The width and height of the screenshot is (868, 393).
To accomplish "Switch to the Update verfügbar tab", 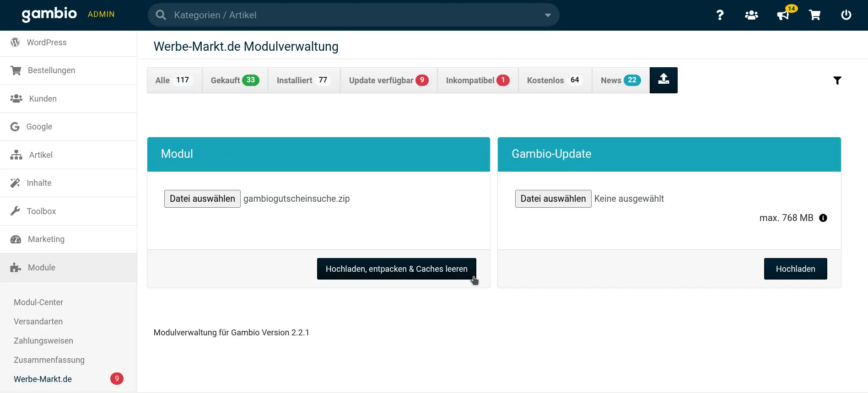I will (389, 80).
